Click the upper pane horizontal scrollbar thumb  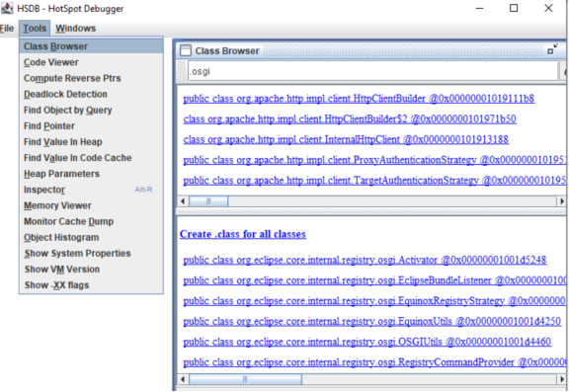click(208, 200)
